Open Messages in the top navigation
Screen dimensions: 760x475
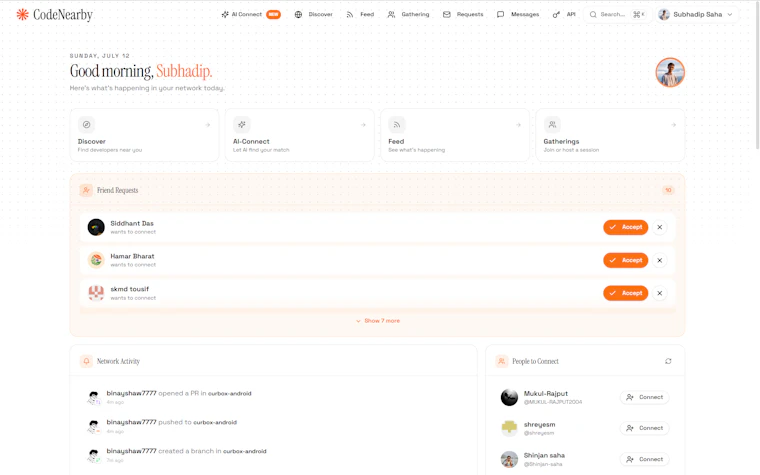pyautogui.click(x=518, y=15)
